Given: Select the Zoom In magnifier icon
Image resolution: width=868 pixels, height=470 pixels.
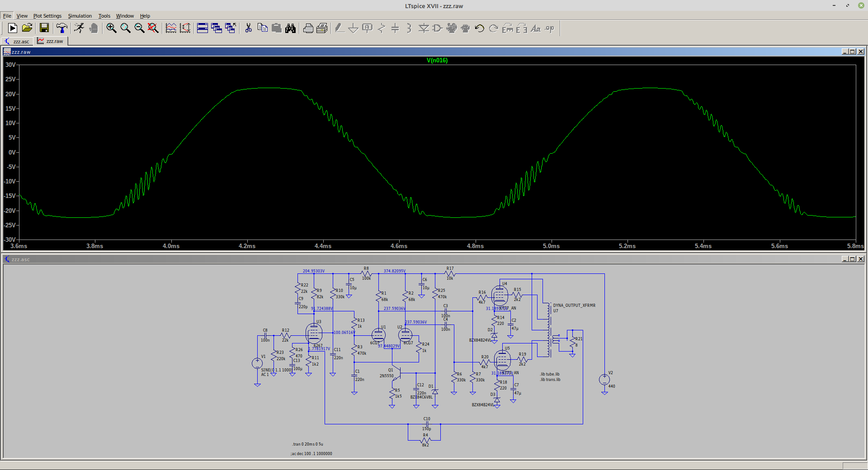Looking at the screenshot, I should [x=111, y=28].
